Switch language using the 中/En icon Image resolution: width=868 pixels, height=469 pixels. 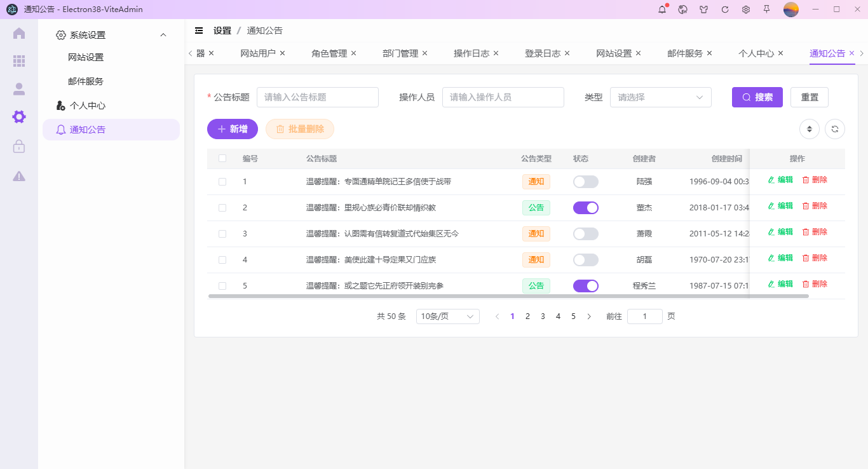[682, 9]
